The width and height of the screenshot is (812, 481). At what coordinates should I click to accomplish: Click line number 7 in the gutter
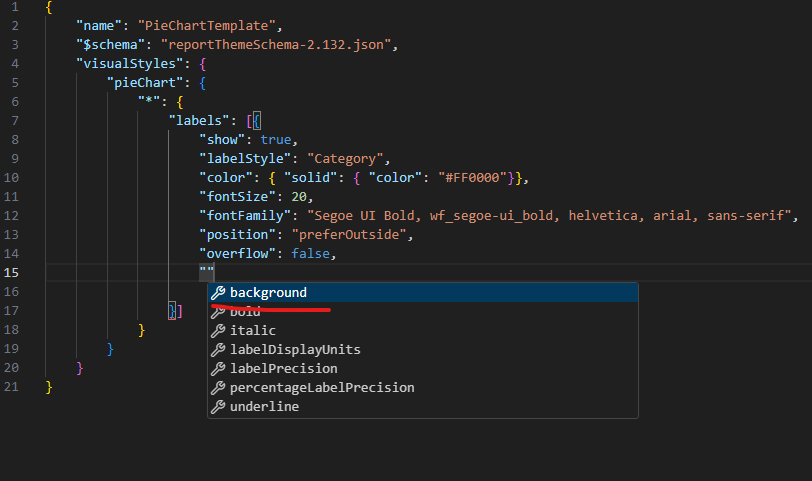[14, 121]
